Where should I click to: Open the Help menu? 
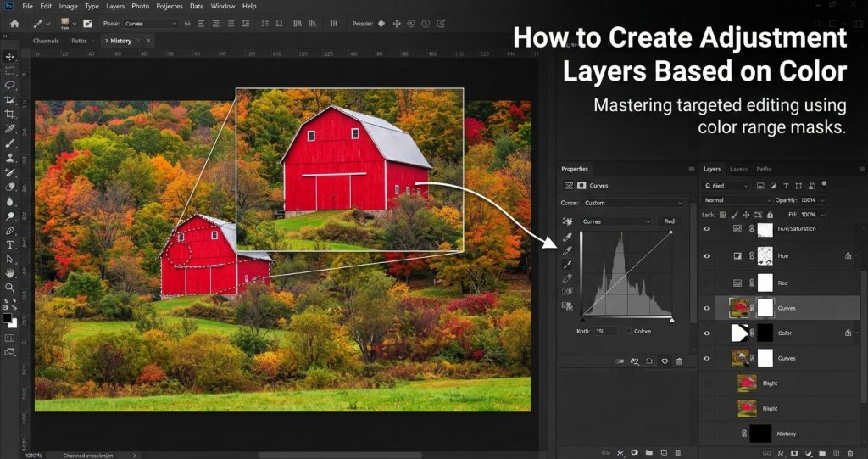click(x=250, y=6)
